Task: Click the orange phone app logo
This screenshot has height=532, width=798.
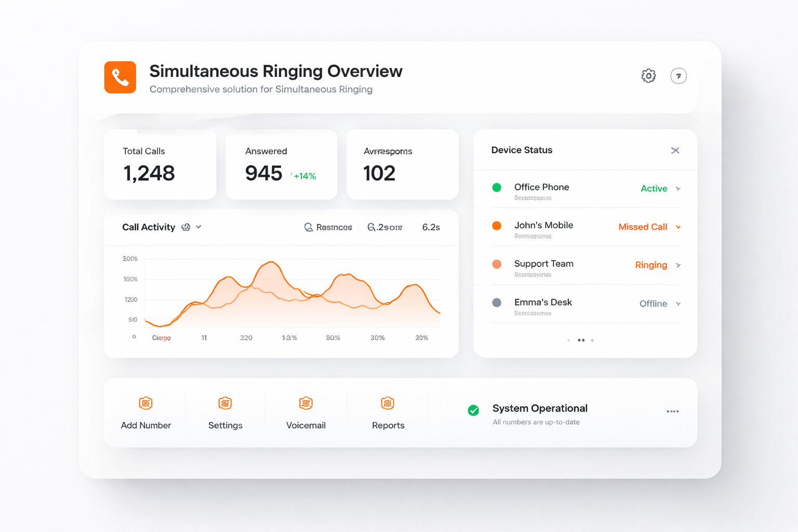Action: [120, 77]
